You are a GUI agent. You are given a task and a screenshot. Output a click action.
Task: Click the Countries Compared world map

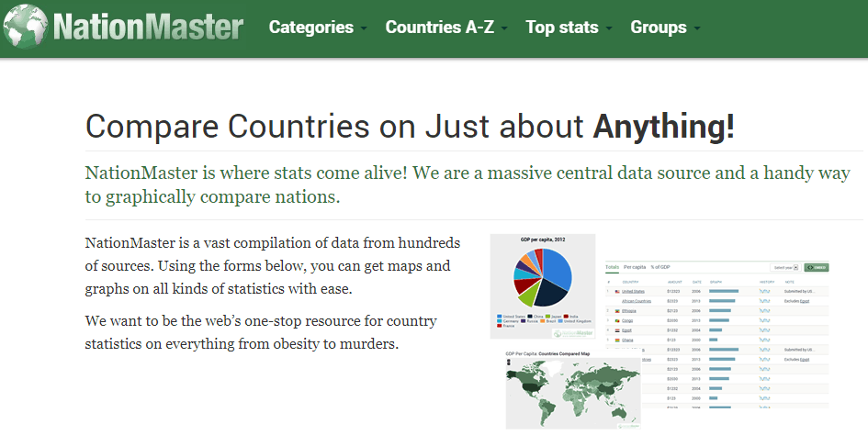point(573,393)
